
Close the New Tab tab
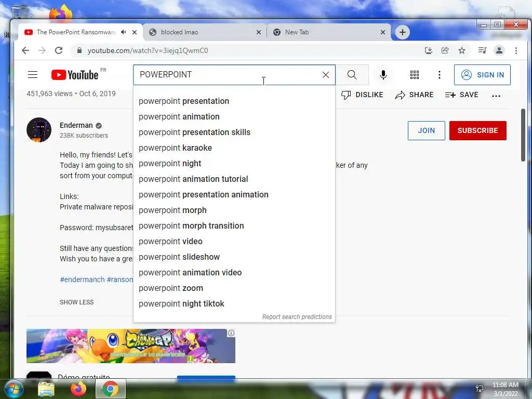(x=383, y=32)
